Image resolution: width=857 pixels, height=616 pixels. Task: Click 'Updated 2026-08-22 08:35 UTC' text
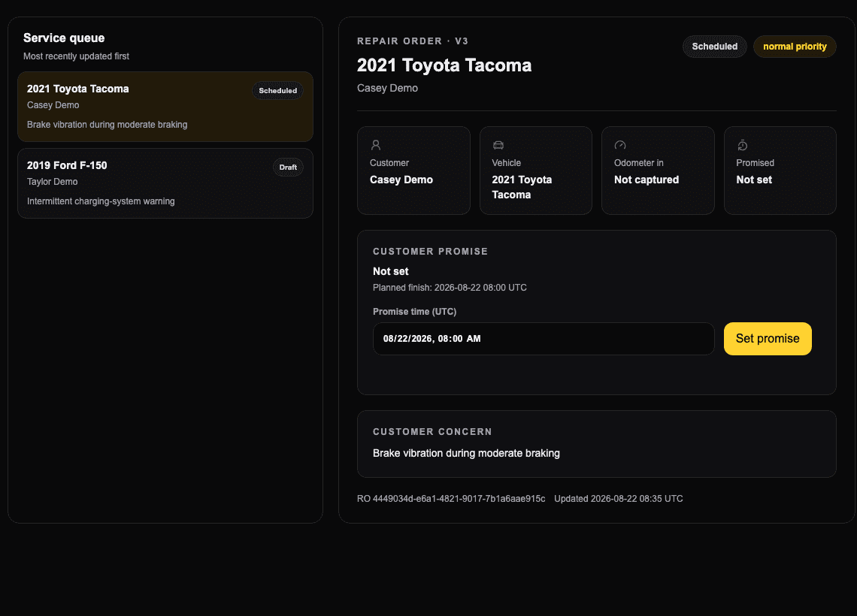tap(619, 499)
